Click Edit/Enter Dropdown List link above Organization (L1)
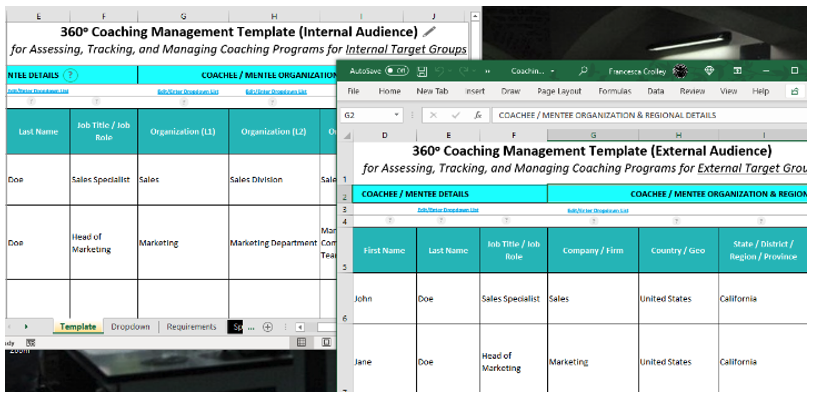Image resolution: width=815 pixels, height=396 pixels. pos(188,91)
